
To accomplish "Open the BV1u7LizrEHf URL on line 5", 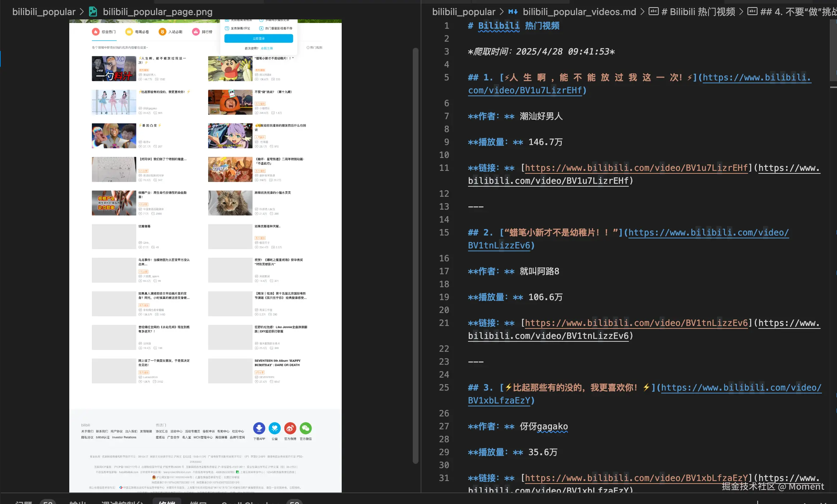I will pos(639,84).
